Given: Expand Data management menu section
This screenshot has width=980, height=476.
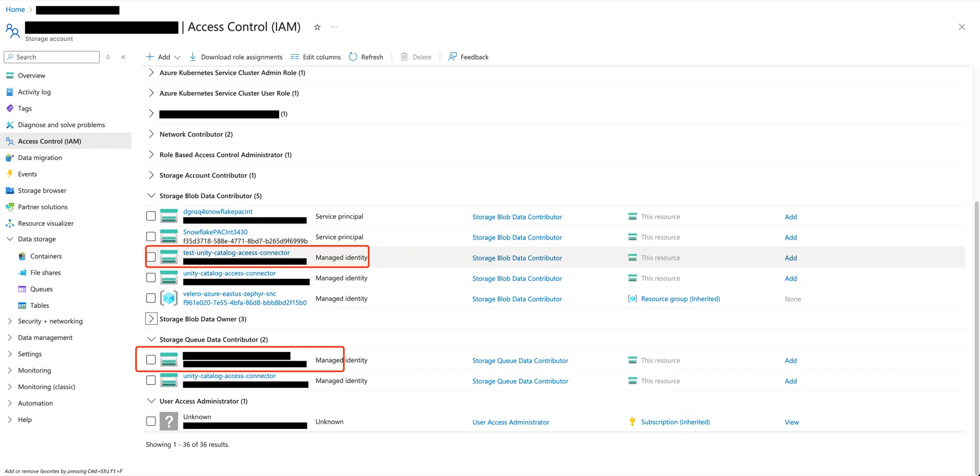Looking at the screenshot, I should (45, 338).
